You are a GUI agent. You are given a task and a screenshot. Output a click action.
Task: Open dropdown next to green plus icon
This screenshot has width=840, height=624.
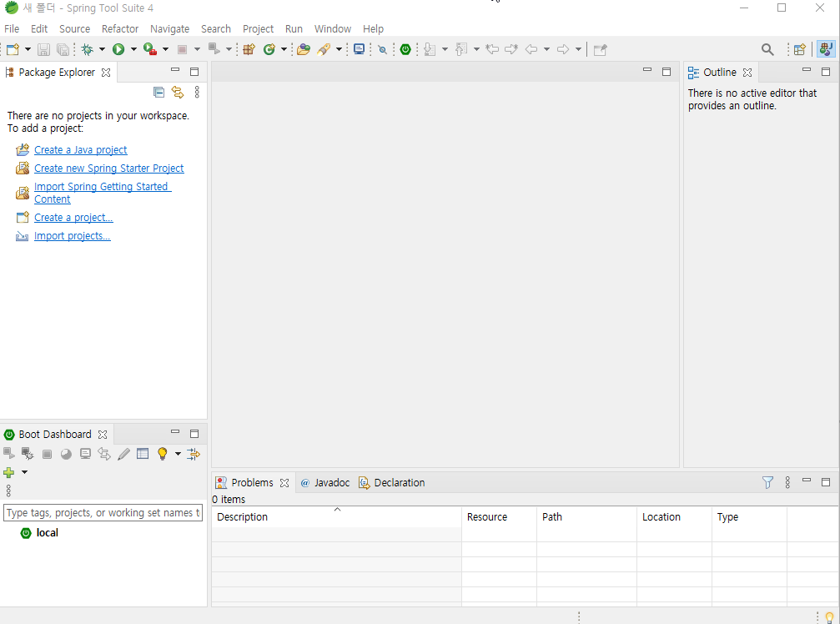[25, 472]
